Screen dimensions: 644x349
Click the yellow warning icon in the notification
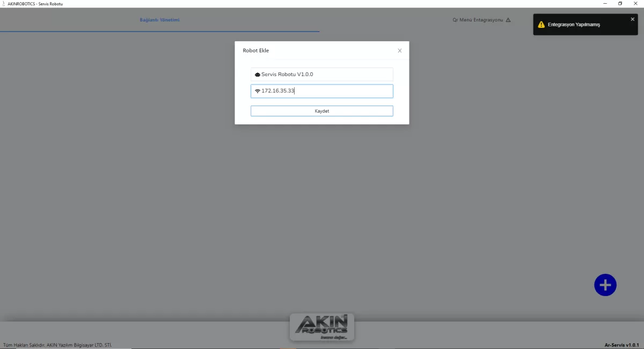point(541,25)
